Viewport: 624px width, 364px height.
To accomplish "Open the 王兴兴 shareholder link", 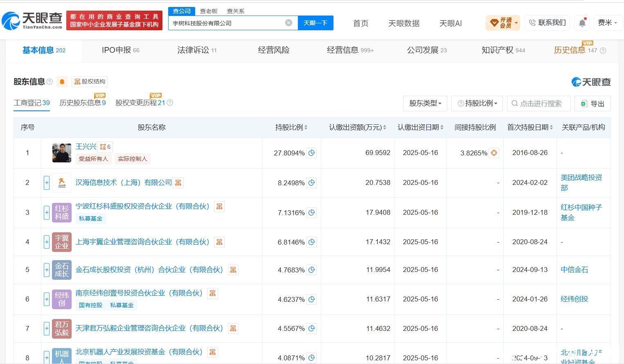I will coord(86,146).
